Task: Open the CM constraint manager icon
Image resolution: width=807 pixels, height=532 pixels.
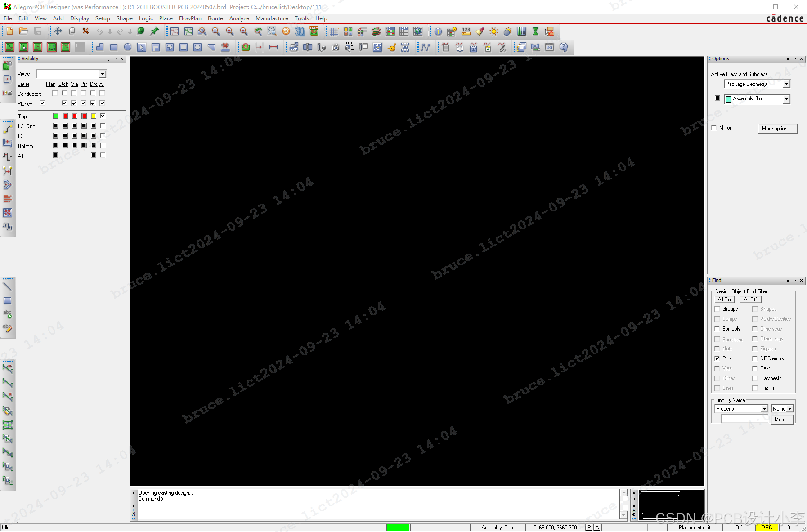Action: tap(390, 31)
